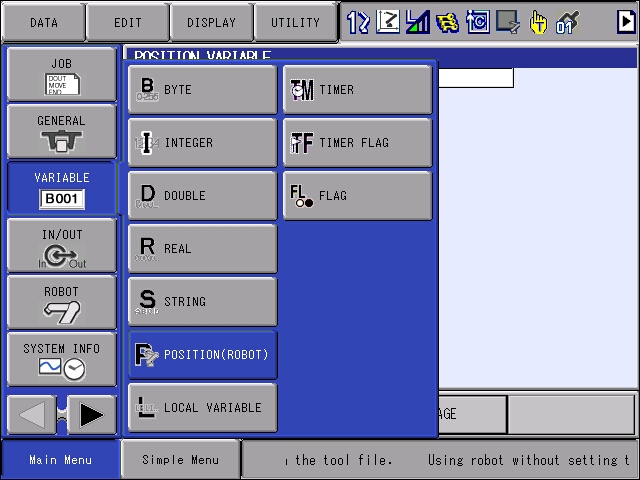Click the cycle mode status icon

[478, 22]
